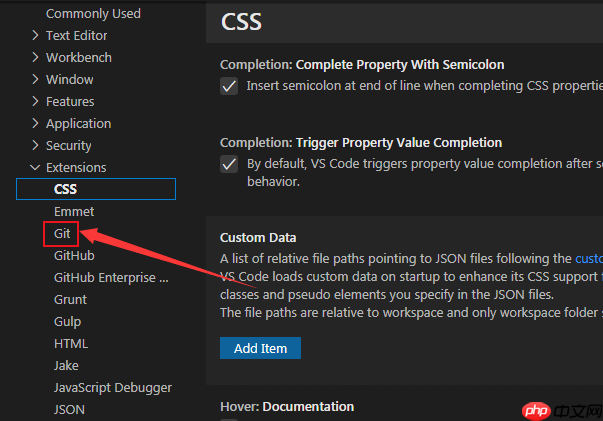Expand the Features settings section
Screen dimensions: 603x421
[x=35, y=101]
